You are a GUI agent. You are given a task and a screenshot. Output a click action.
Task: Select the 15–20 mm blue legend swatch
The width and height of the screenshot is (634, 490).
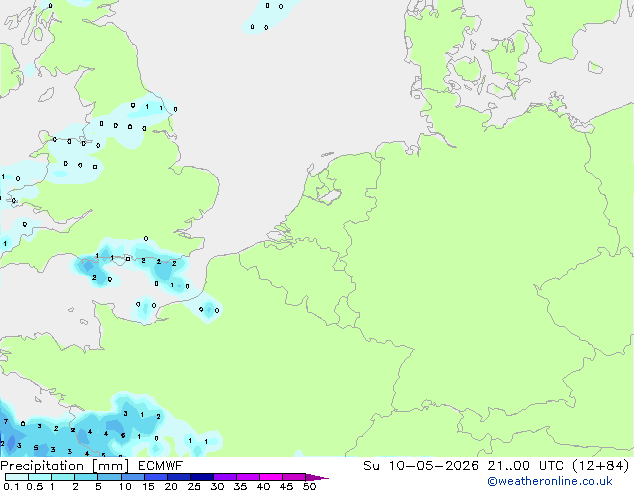155,477
